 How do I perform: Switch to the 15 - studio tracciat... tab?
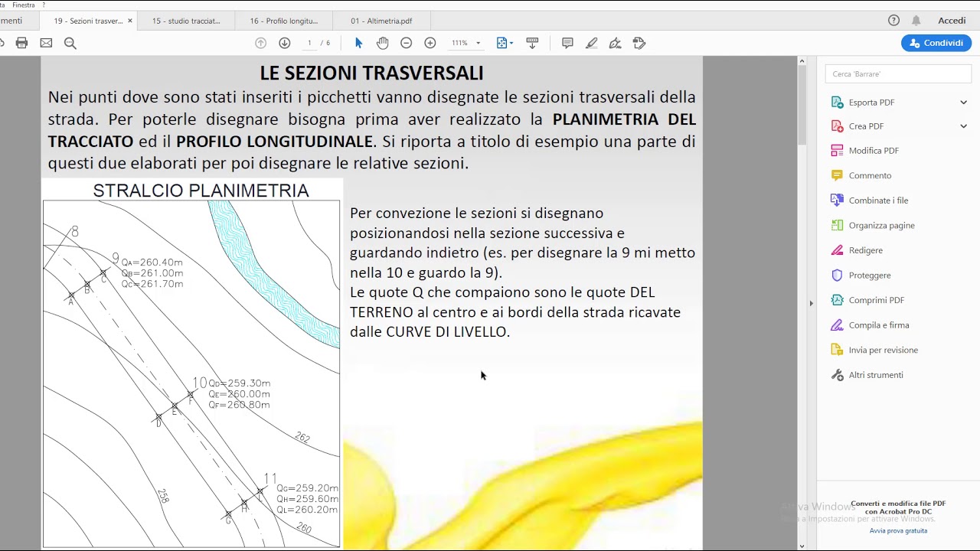click(186, 21)
